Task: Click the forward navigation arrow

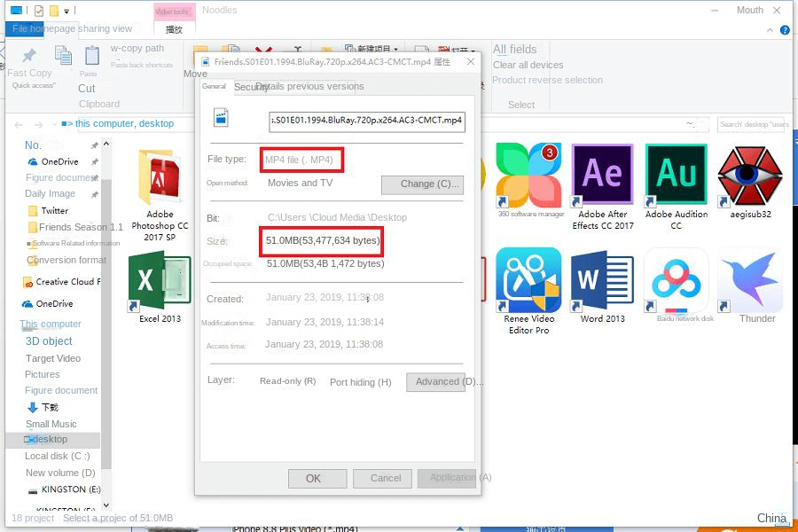Action: tap(39, 124)
